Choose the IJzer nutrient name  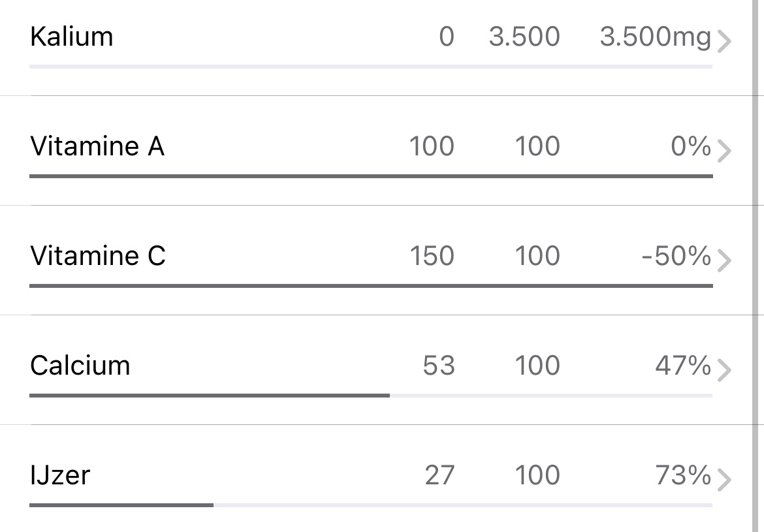(x=60, y=475)
